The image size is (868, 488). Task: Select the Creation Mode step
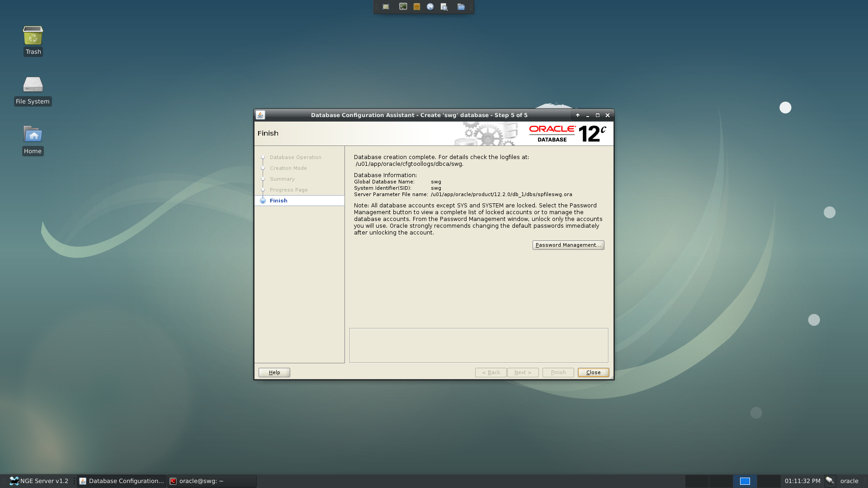tap(288, 168)
